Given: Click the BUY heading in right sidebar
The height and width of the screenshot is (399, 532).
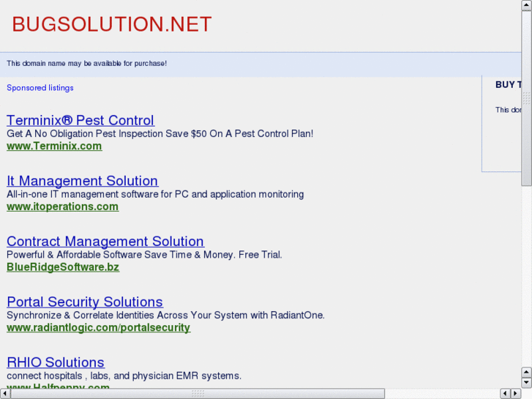Looking at the screenshot, I should [x=509, y=84].
